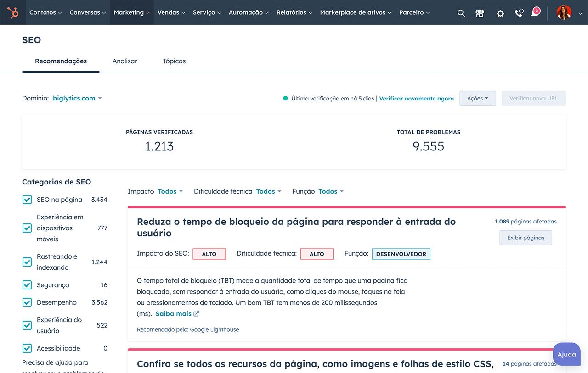The image size is (588, 373).
Task: Open the Saiba mais external link icon
Action: tap(197, 313)
